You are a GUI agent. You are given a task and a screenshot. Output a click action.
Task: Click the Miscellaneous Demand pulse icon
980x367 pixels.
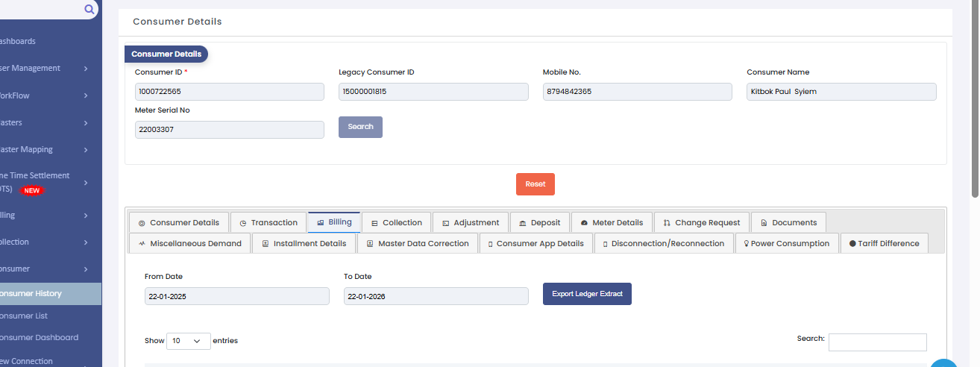(x=142, y=244)
